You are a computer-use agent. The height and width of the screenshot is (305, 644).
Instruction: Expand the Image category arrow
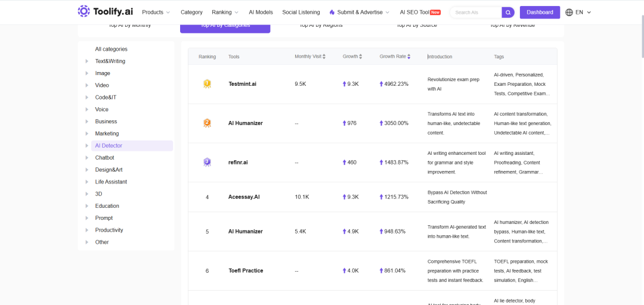pyautogui.click(x=86, y=73)
